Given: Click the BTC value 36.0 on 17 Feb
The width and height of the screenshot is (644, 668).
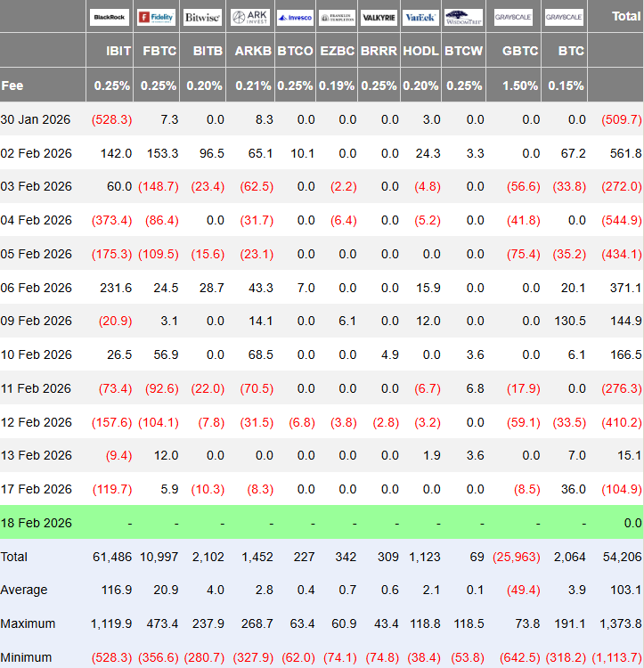Looking at the screenshot, I should click(x=574, y=489).
